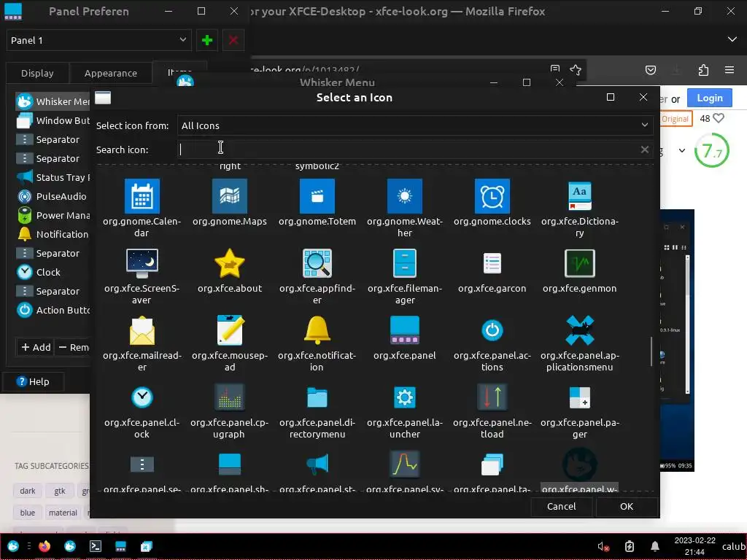Select the Window Buttons item
This screenshot has width=747, height=560.
click(x=53, y=120)
